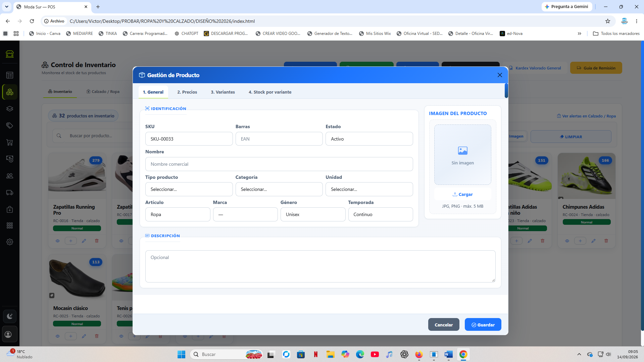Switch to the 2. Precios tab
Screen dimensions: 644x362
tap(187, 92)
